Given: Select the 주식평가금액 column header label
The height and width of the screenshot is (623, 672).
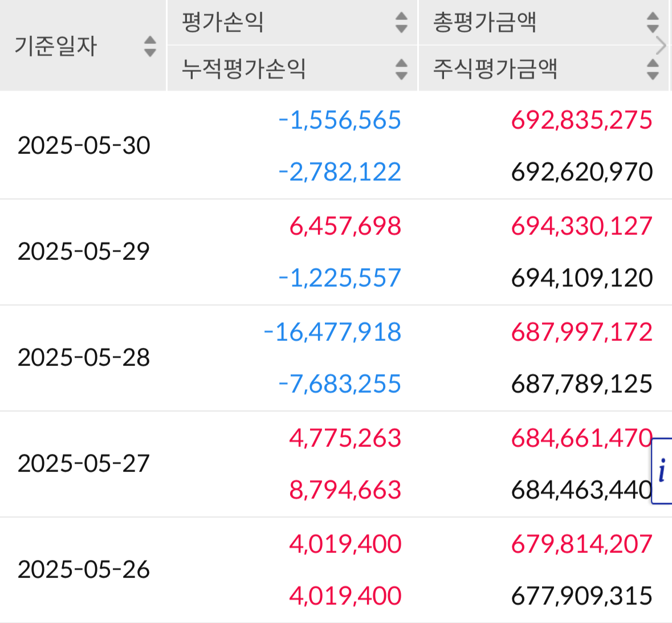Looking at the screenshot, I should 495,69.
